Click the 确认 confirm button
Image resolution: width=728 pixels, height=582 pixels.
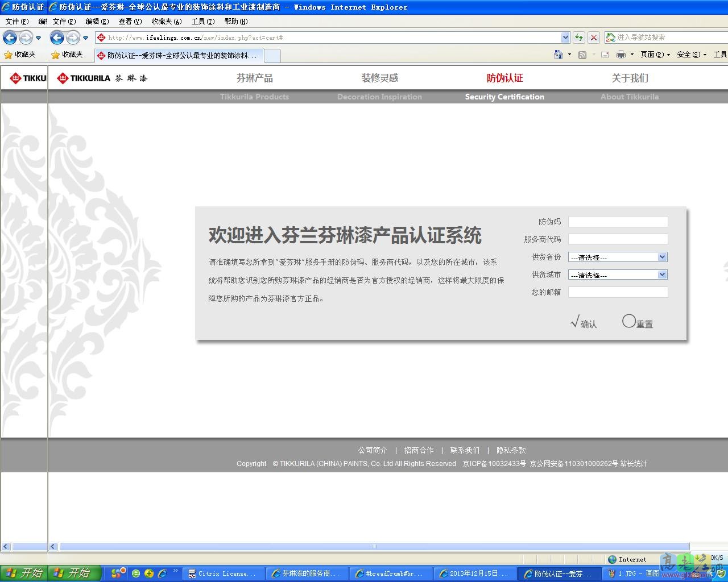[x=584, y=323]
